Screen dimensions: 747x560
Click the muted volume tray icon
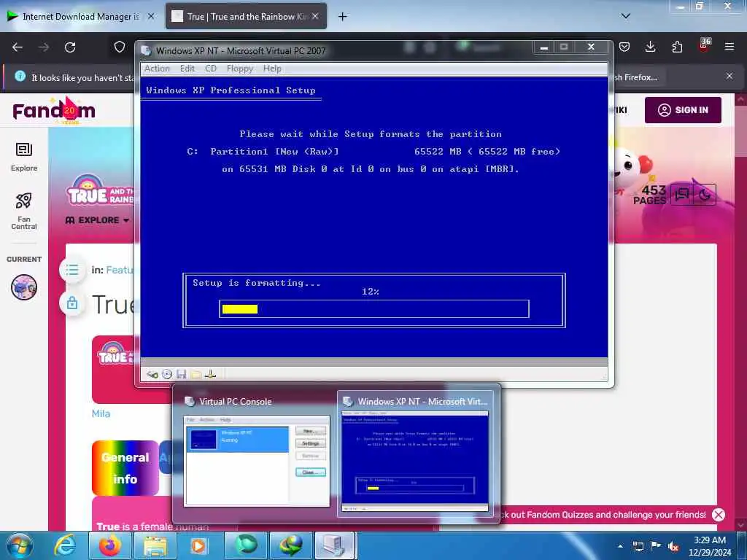(673, 546)
